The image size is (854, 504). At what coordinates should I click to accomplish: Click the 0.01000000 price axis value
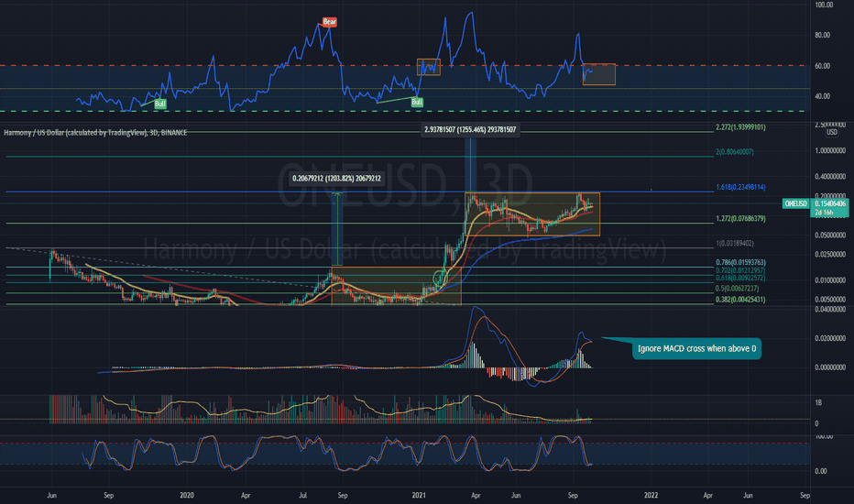click(830, 280)
